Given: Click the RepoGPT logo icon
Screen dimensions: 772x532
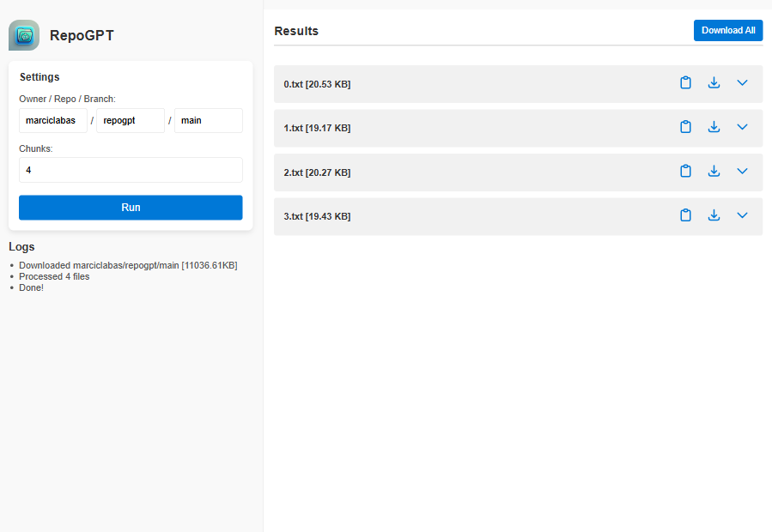Looking at the screenshot, I should pyautogui.click(x=23, y=34).
